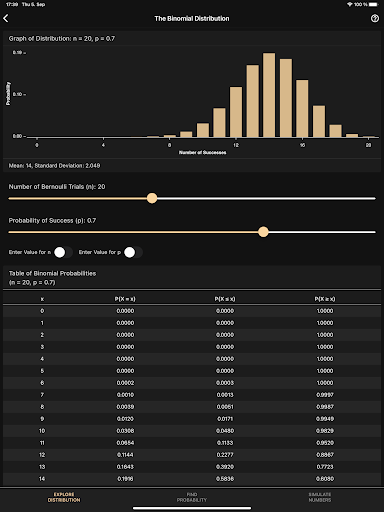
Task: Toggle Enter Value for p switch
Action: [133, 252]
